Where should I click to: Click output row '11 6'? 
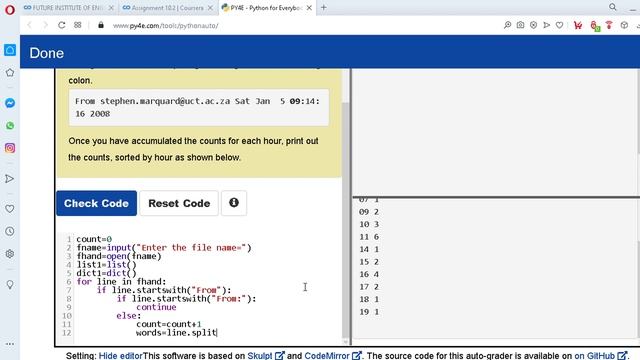coord(369,237)
